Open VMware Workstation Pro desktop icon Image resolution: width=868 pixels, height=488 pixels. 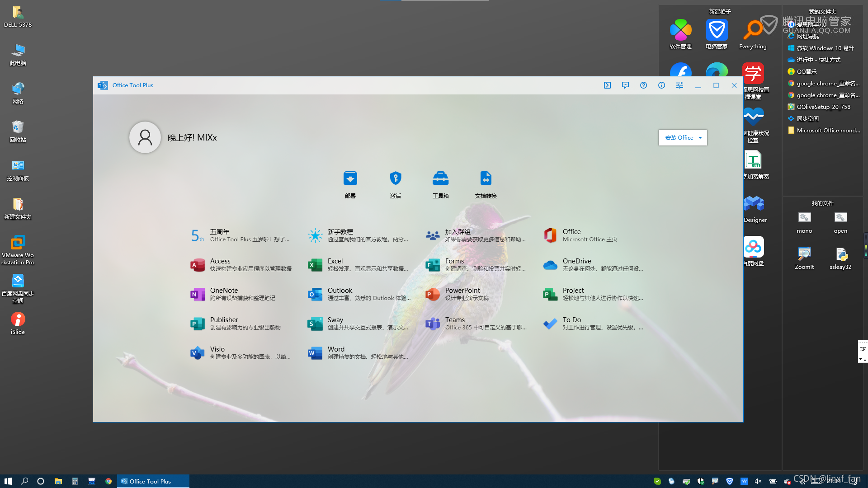point(18,250)
